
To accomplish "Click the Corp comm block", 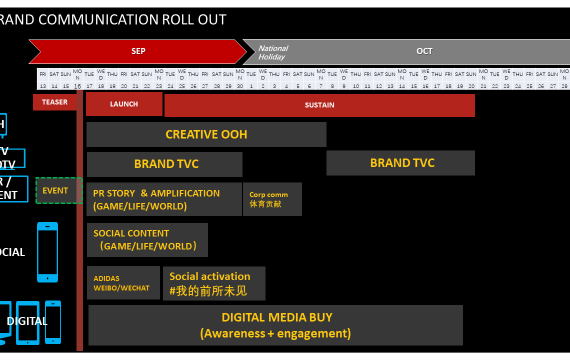I will 272,199.
